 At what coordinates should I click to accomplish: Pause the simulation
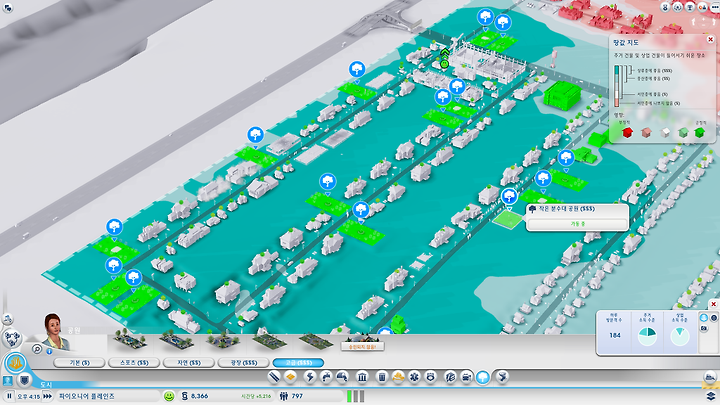9,396
